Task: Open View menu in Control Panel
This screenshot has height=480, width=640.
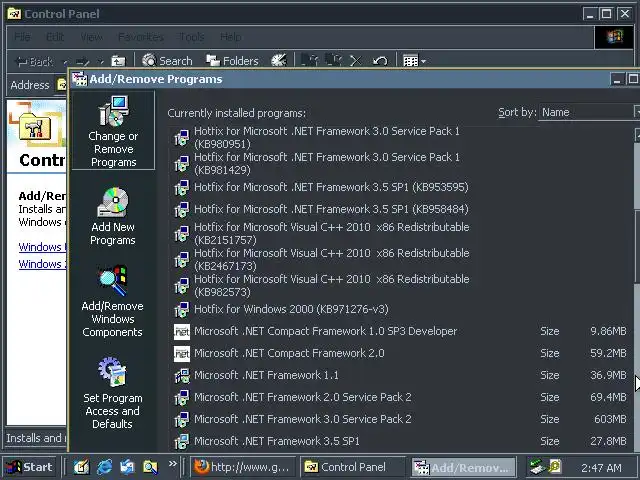Action: [91, 37]
